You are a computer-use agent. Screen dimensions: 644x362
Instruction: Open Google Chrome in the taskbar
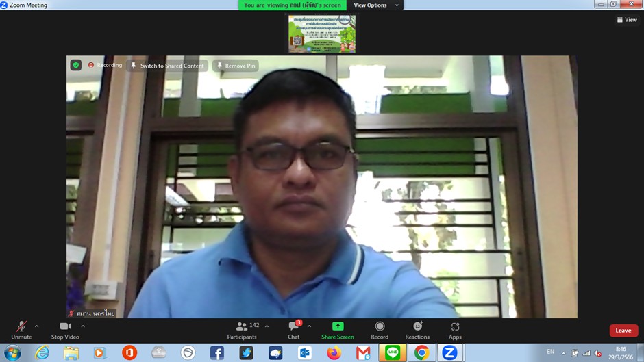pyautogui.click(x=421, y=352)
